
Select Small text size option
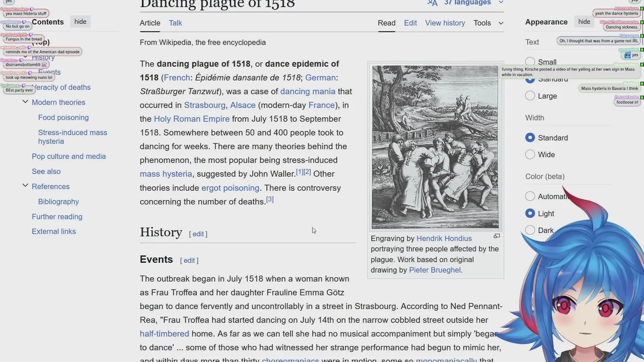(x=530, y=62)
